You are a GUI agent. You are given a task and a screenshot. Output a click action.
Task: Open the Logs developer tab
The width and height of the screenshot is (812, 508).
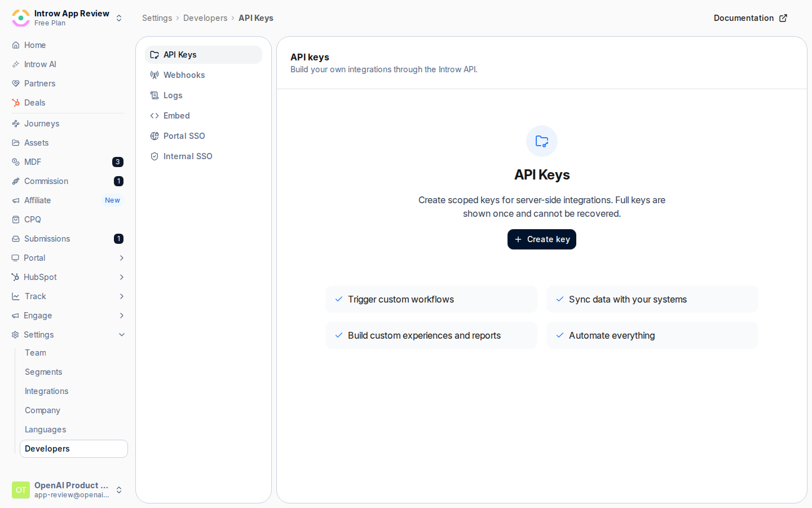click(x=204, y=95)
